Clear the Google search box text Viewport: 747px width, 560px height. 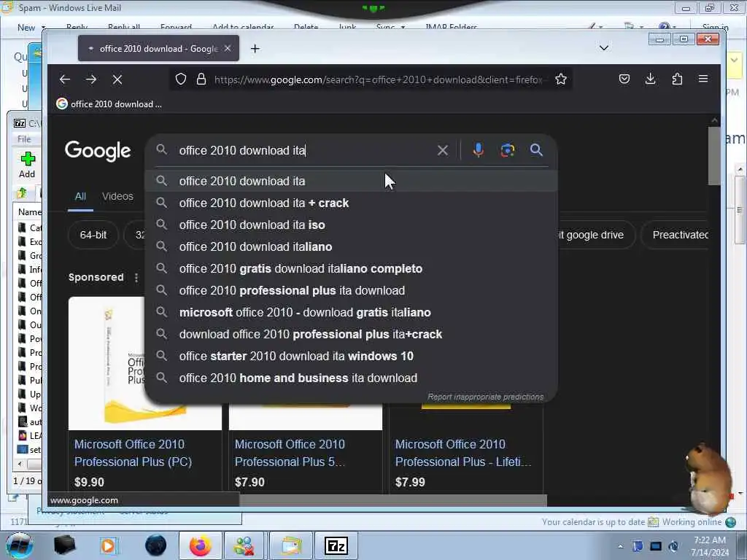point(443,150)
